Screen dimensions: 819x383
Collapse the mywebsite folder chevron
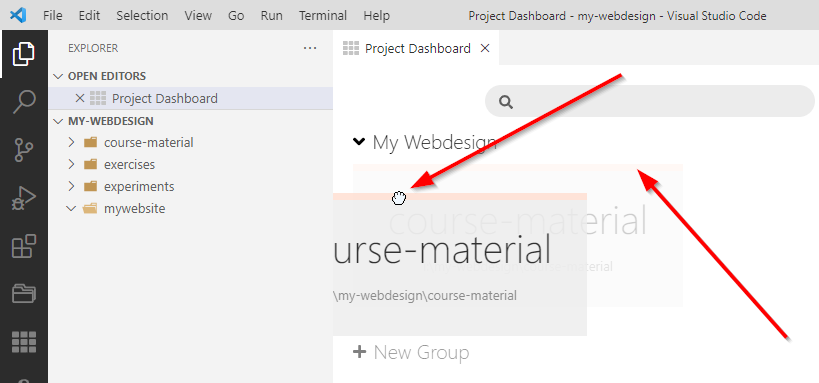click(x=72, y=208)
